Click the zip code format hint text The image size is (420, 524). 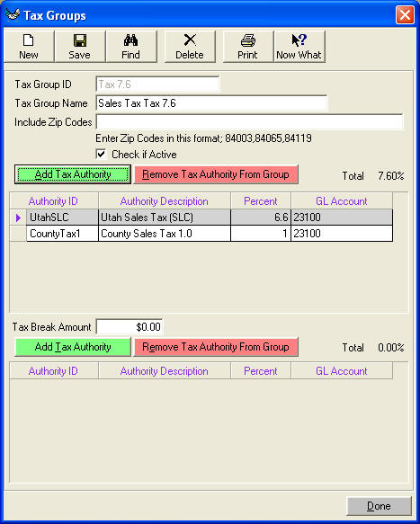point(203,138)
